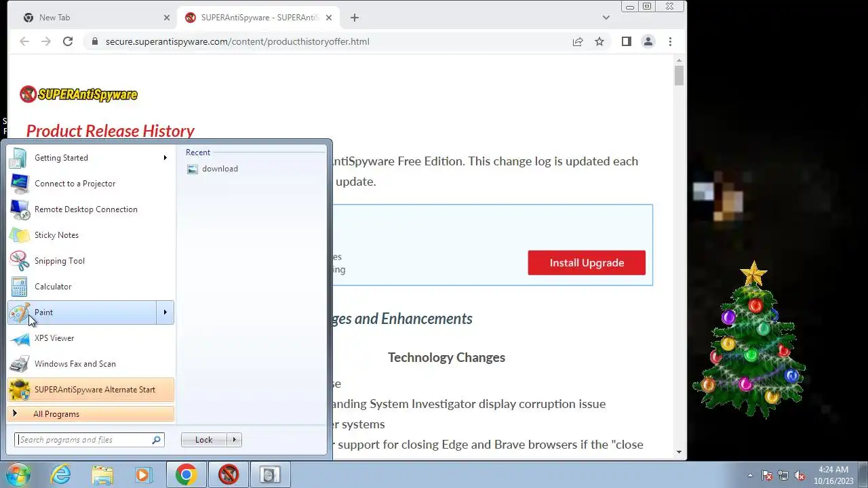Click the Christmas tree desktop gadget
The width and height of the screenshot is (868, 488).
(x=750, y=340)
